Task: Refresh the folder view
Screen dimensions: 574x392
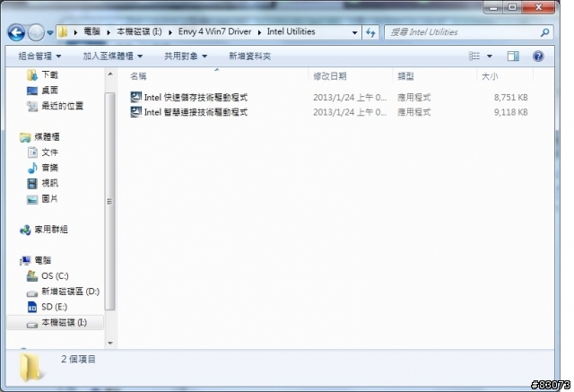Action: pos(370,32)
